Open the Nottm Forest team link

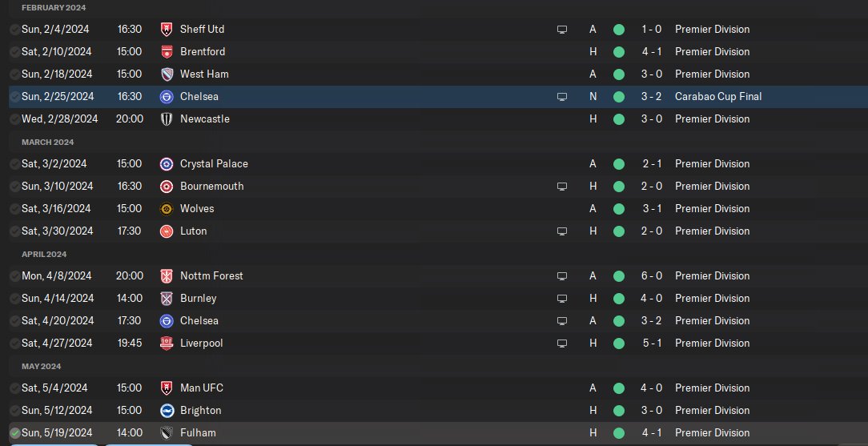[211, 275]
